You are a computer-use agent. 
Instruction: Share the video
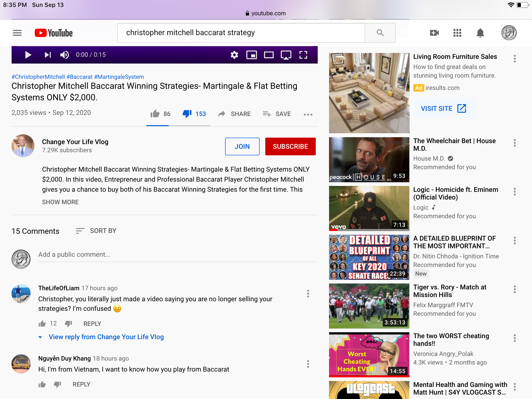[x=234, y=114]
